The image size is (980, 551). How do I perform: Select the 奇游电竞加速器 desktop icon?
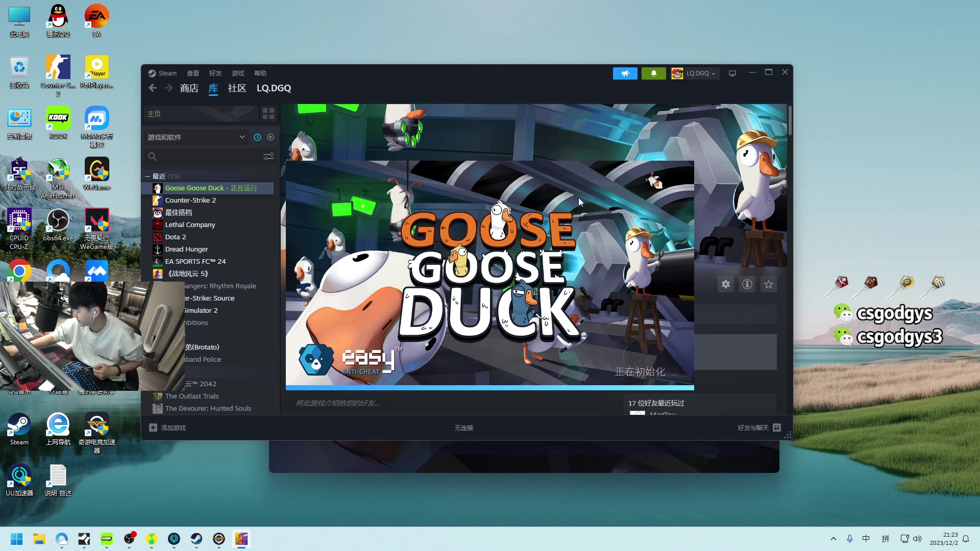click(96, 433)
